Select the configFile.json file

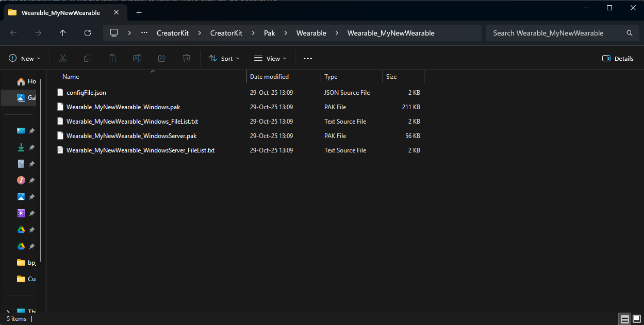tap(86, 93)
